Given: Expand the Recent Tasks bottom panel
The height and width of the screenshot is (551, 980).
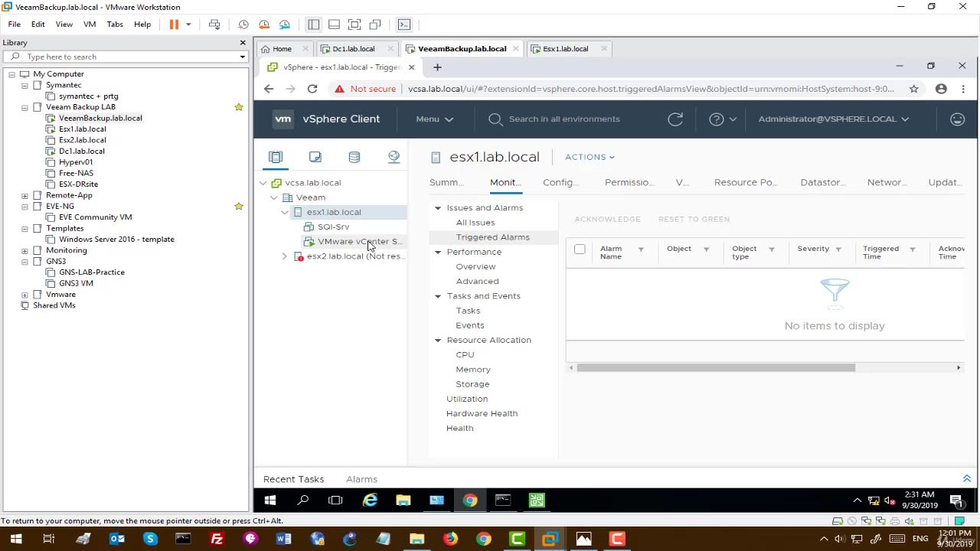Looking at the screenshot, I should click(966, 479).
